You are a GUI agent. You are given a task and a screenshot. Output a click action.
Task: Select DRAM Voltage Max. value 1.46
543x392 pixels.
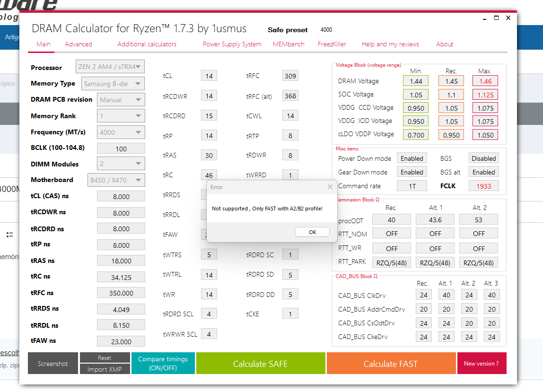tap(485, 81)
